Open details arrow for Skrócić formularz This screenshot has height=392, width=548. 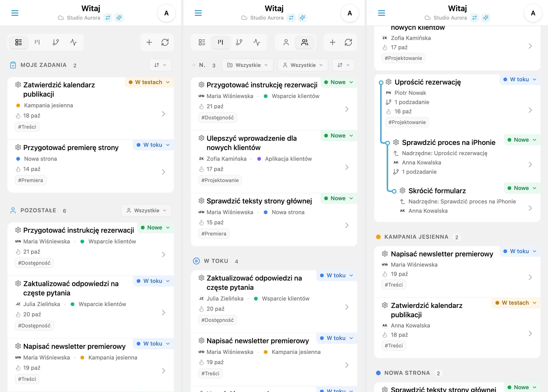530,208
